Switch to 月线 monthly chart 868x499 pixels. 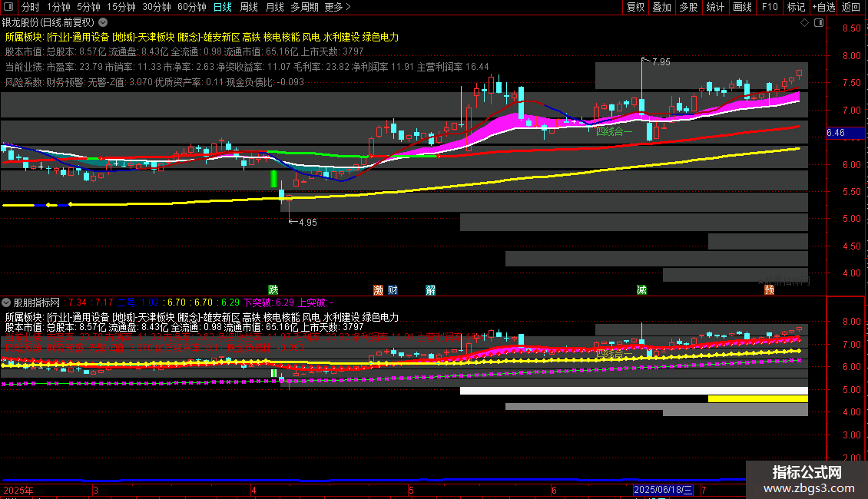coord(274,7)
